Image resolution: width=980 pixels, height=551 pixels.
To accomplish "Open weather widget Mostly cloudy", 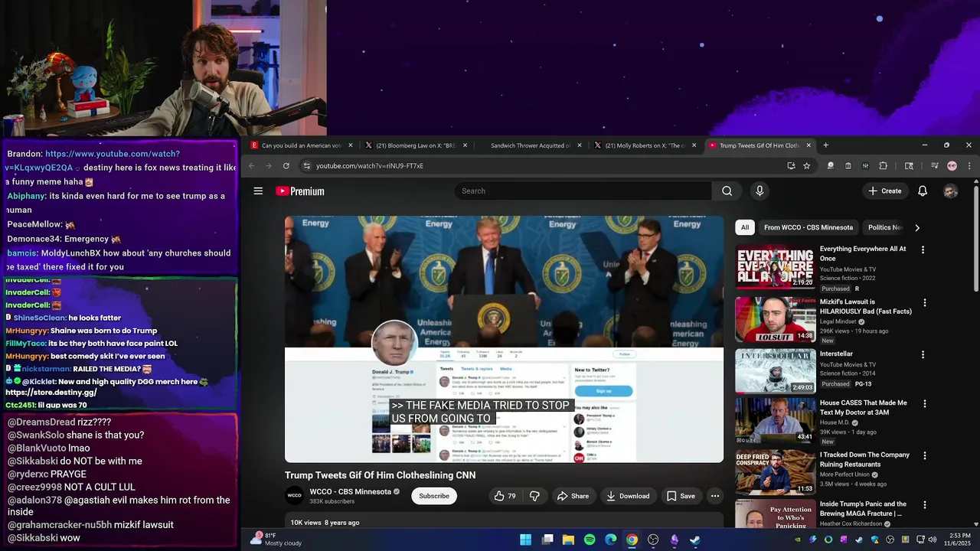I will pos(276,540).
